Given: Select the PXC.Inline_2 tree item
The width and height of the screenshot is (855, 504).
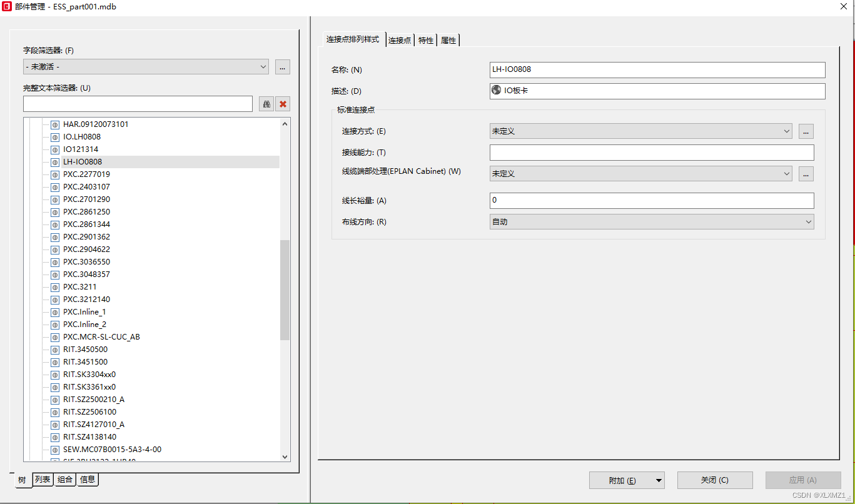Looking at the screenshot, I should click(84, 325).
